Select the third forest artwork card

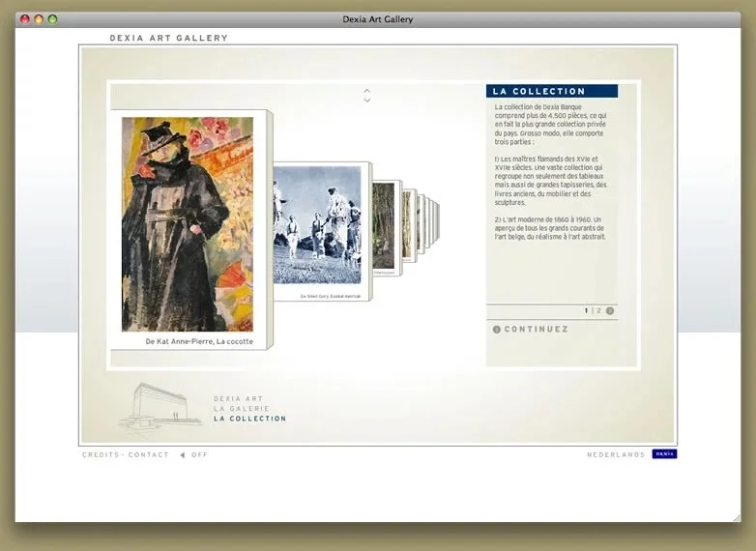tap(387, 228)
